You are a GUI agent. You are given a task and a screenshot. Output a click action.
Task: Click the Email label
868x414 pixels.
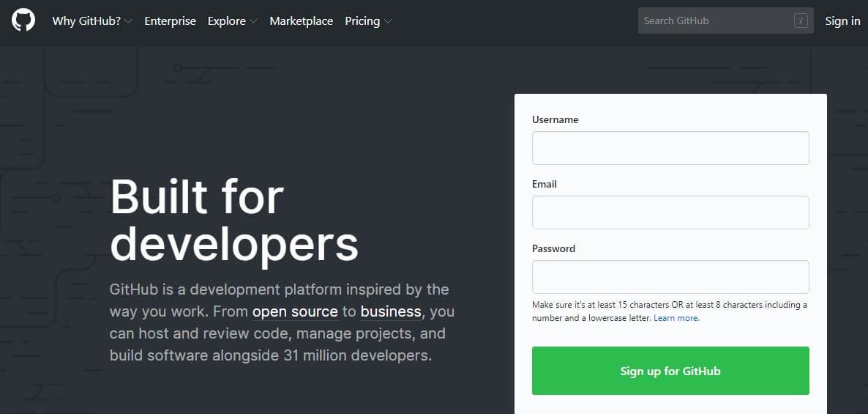point(545,184)
